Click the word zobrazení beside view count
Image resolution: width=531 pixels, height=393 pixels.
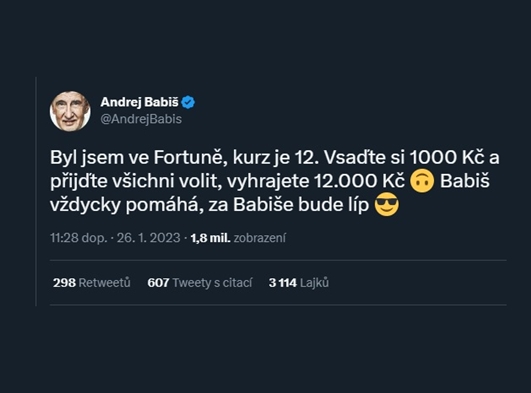pyautogui.click(x=260, y=238)
